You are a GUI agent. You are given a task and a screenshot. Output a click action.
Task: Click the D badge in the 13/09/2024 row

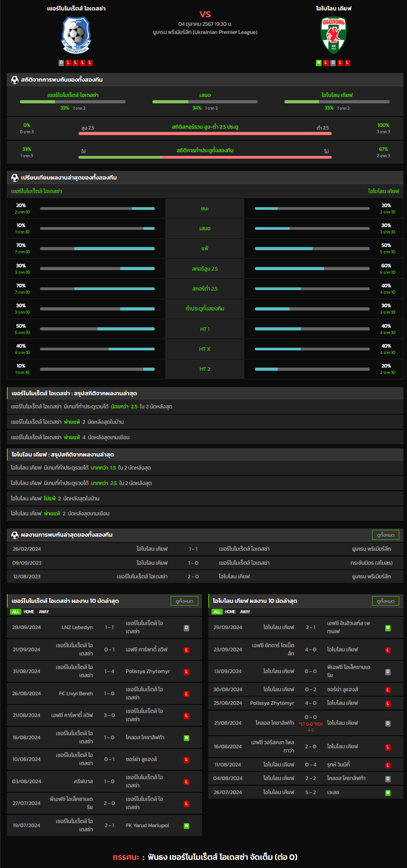388,672
